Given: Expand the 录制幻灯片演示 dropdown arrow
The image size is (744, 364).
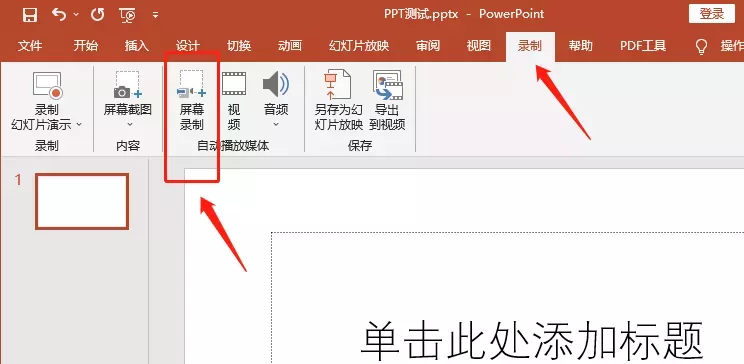Looking at the screenshot, I should pyautogui.click(x=79, y=125).
